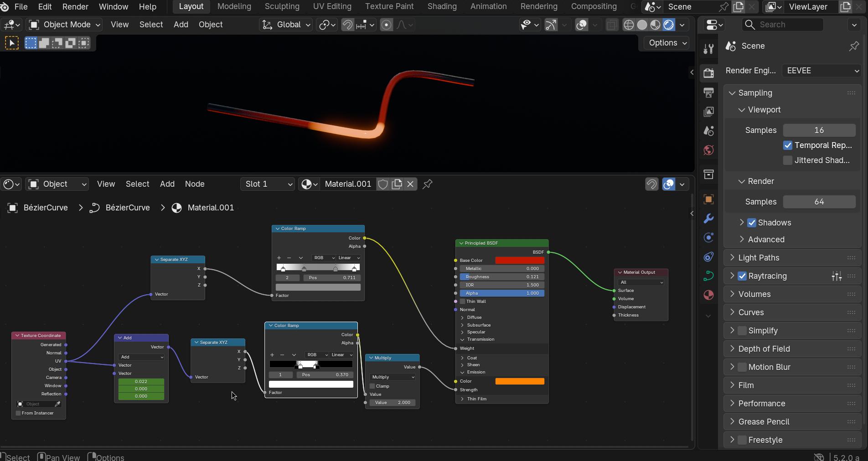
Task: Open the Render properties tab icon
Action: (708, 73)
